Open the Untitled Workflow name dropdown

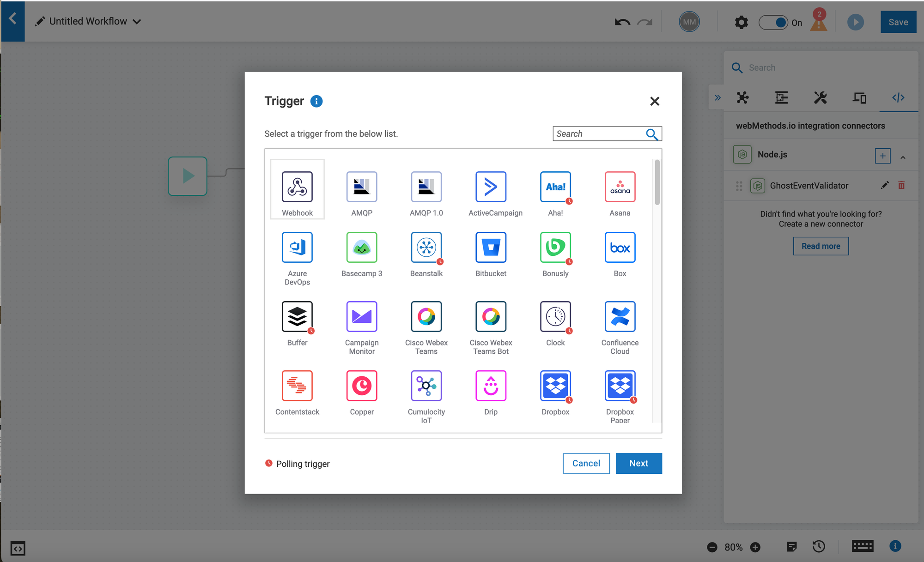point(137,22)
